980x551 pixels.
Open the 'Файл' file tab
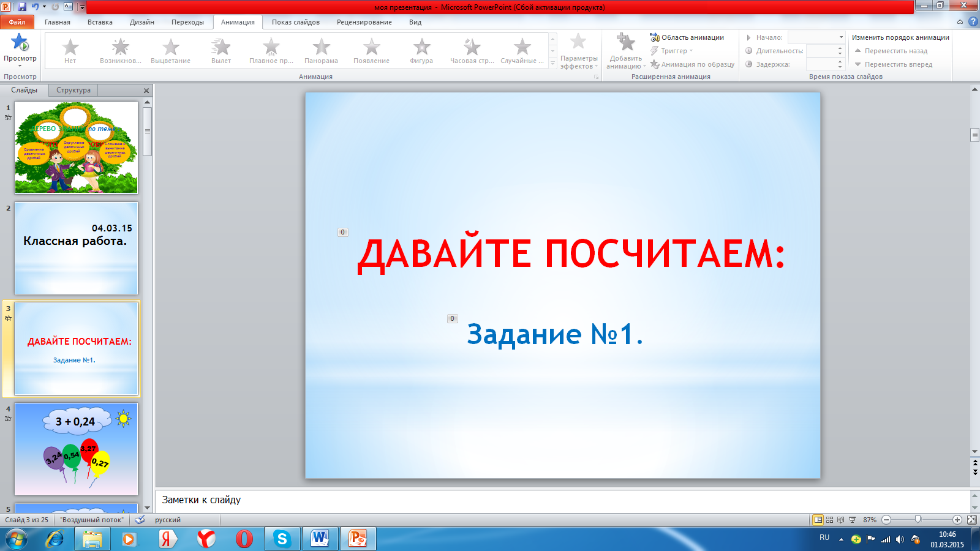[x=17, y=22]
